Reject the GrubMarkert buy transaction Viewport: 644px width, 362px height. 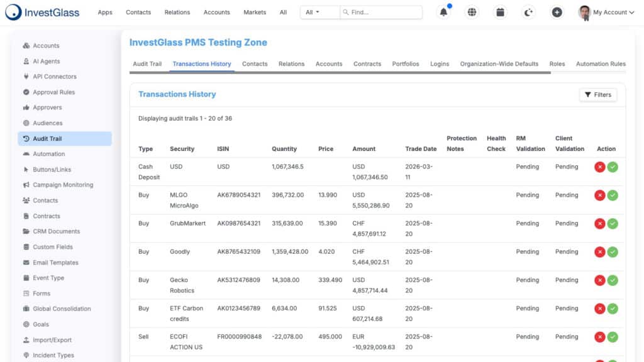pos(599,224)
